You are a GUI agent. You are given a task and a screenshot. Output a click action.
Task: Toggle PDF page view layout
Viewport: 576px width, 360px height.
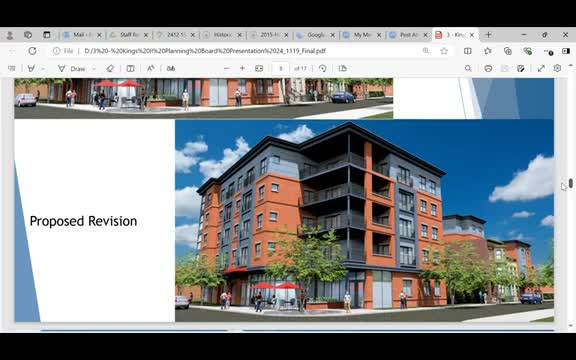coord(130,68)
